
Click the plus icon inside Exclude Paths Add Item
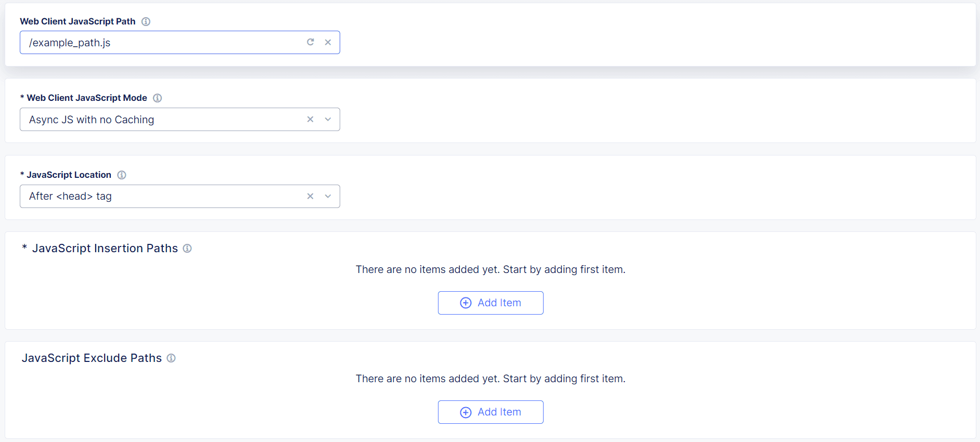click(465, 412)
